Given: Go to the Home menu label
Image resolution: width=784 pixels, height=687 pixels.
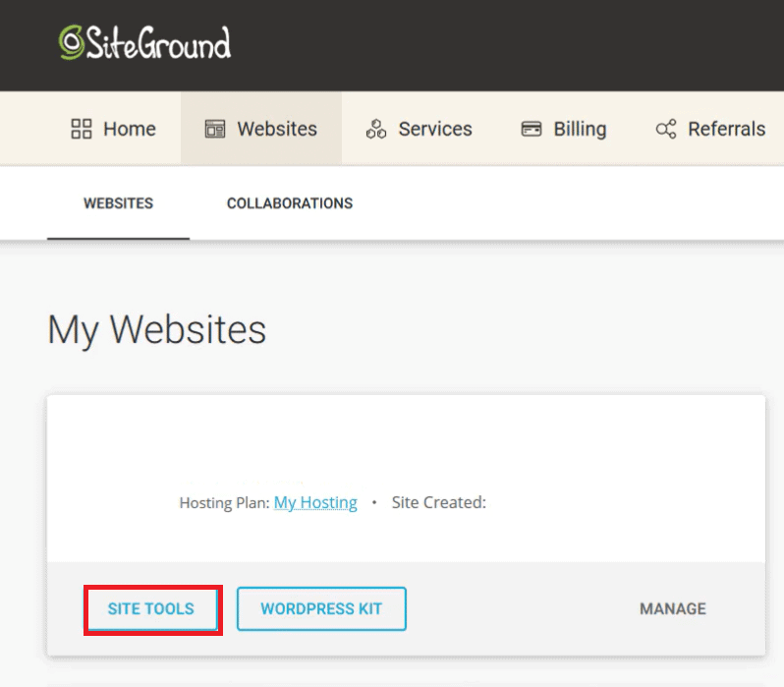Looking at the screenshot, I should (130, 129).
